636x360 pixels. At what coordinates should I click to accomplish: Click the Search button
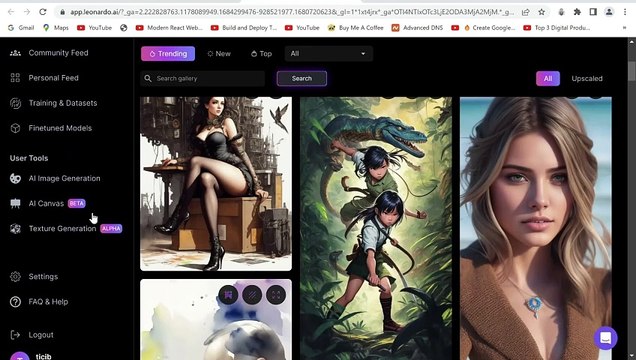click(302, 79)
